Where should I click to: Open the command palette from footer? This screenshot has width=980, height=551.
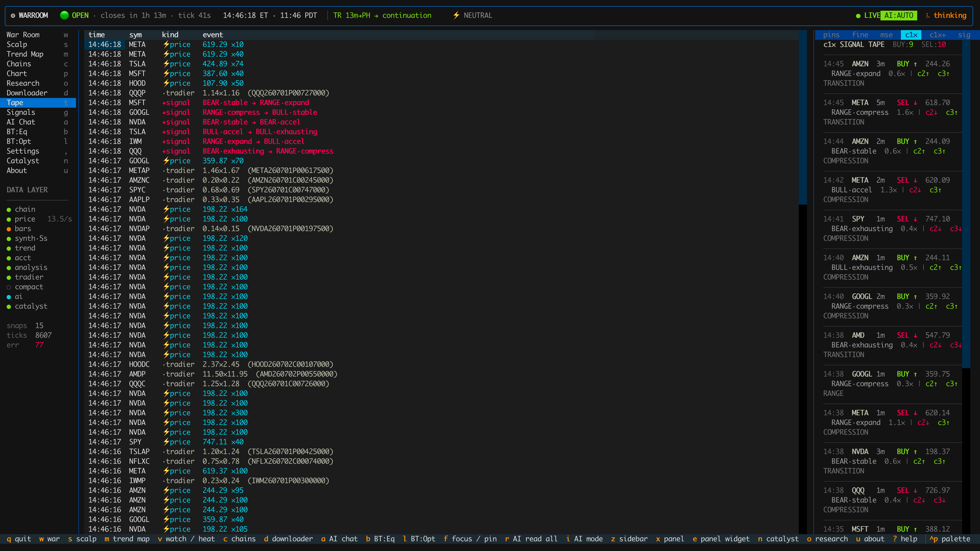coord(950,539)
